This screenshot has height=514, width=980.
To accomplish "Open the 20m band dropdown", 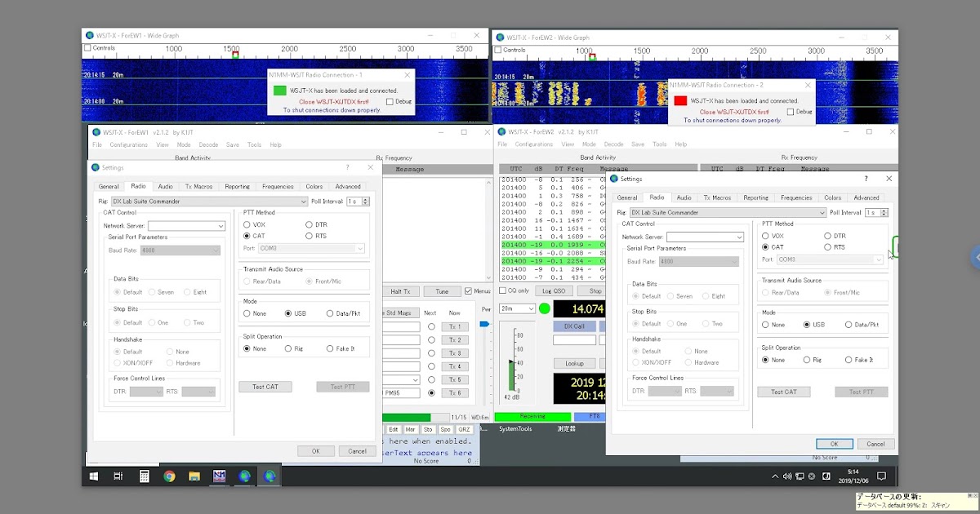I will 516,308.
